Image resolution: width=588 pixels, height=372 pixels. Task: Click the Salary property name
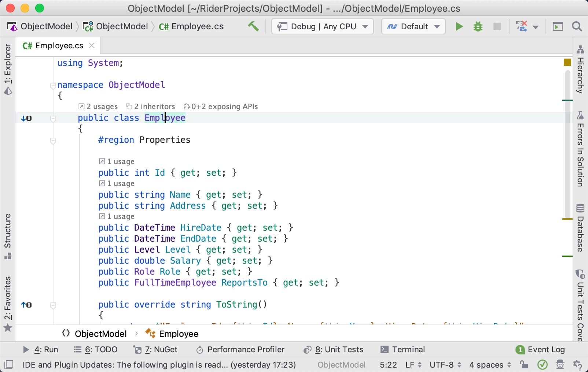pyautogui.click(x=185, y=261)
